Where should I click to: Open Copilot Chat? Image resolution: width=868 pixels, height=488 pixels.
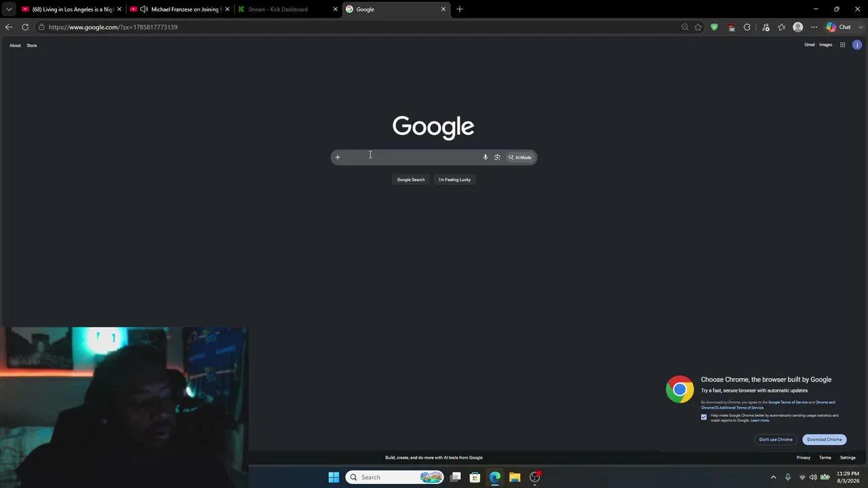click(839, 27)
